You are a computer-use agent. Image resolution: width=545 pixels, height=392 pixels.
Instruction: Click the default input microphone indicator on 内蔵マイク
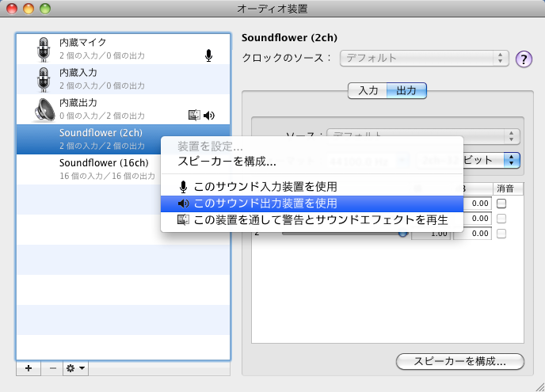[208, 55]
